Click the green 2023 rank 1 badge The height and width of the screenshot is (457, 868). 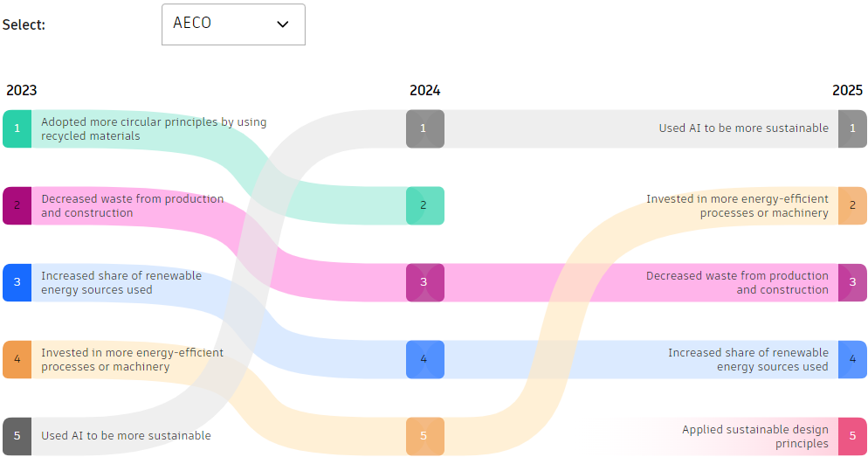[17, 128]
